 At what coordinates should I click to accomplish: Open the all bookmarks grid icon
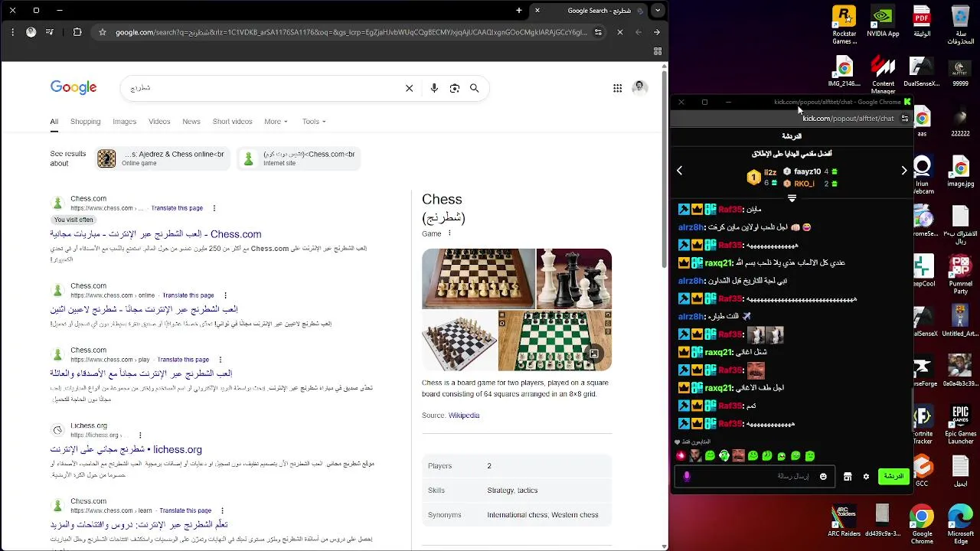(x=658, y=51)
